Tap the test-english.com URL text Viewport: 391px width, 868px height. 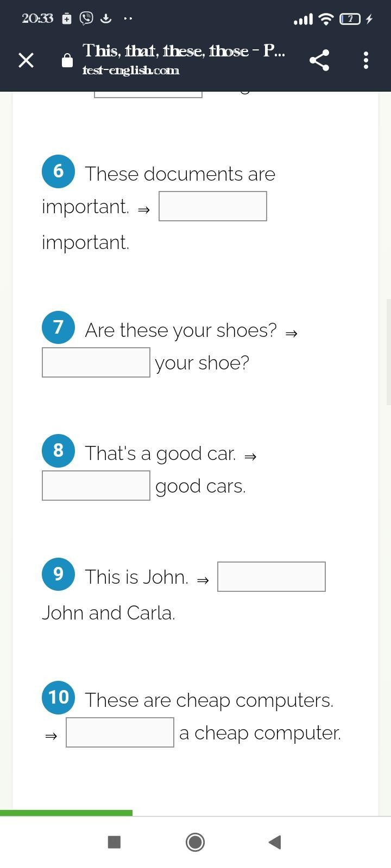[131, 71]
